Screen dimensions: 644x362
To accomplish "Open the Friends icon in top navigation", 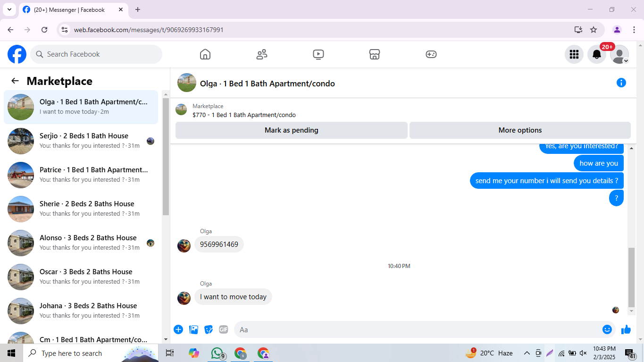I will pos(262,54).
